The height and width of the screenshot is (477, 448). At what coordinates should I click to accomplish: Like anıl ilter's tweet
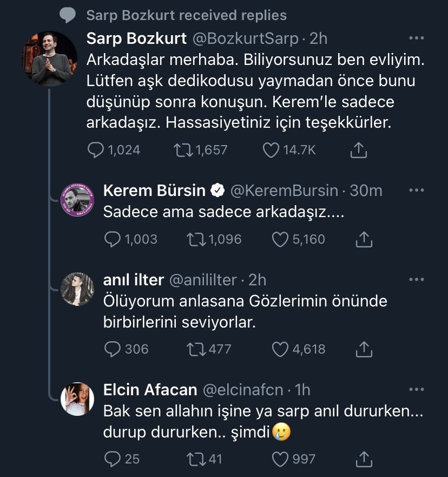[280, 349]
